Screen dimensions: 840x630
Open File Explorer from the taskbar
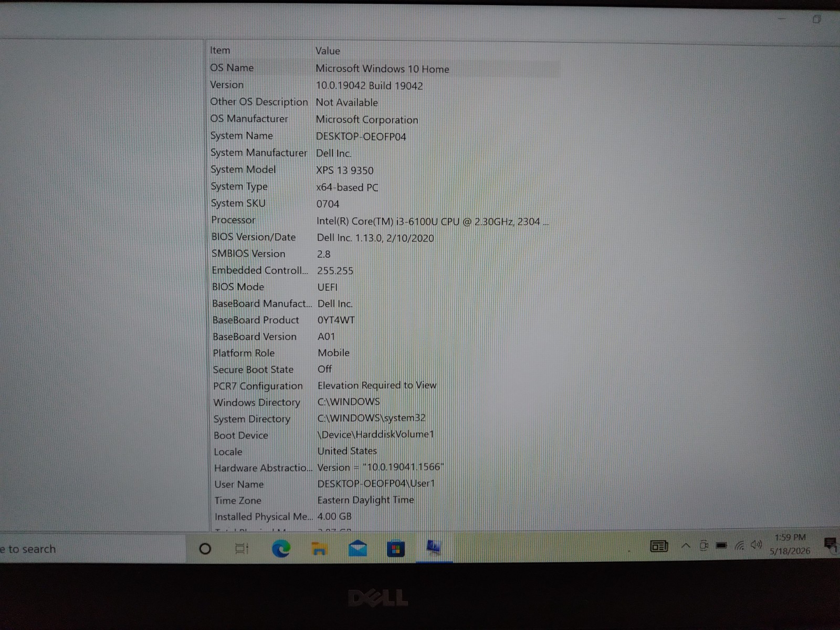319,549
